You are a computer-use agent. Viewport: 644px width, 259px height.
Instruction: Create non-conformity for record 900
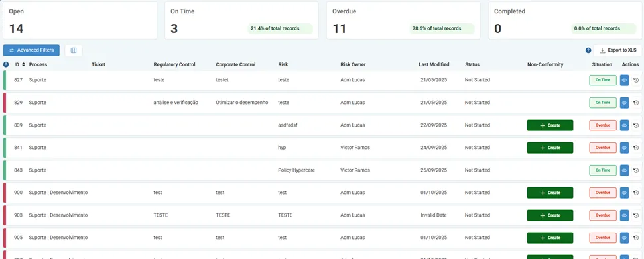(x=550, y=193)
